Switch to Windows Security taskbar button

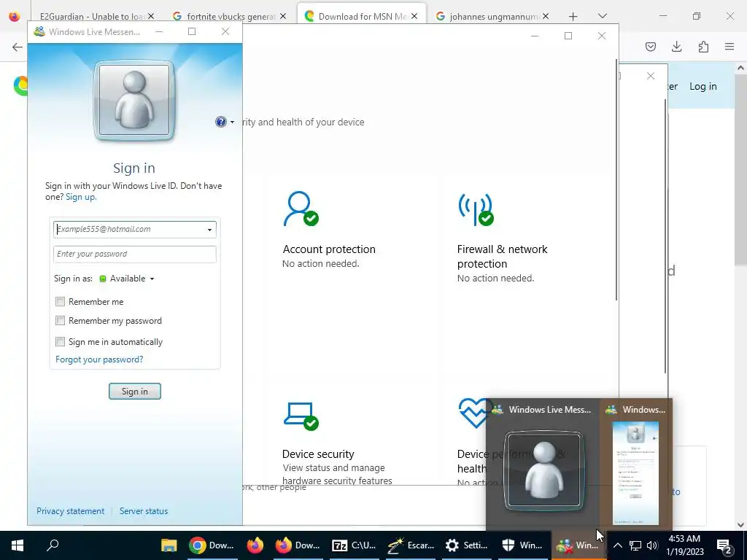[x=522, y=545]
